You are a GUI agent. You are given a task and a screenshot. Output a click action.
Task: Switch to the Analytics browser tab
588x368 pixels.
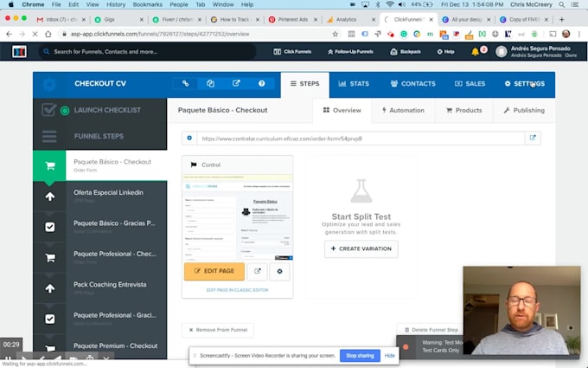pyautogui.click(x=350, y=20)
